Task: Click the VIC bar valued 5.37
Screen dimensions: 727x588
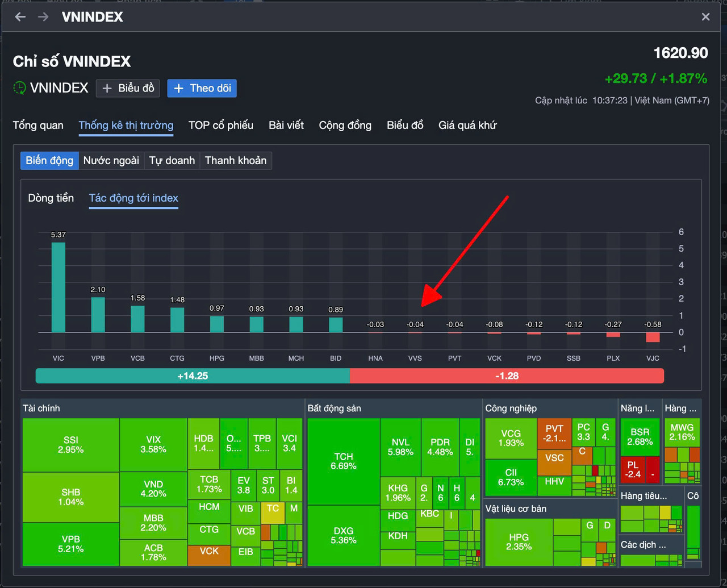Action: (59, 287)
